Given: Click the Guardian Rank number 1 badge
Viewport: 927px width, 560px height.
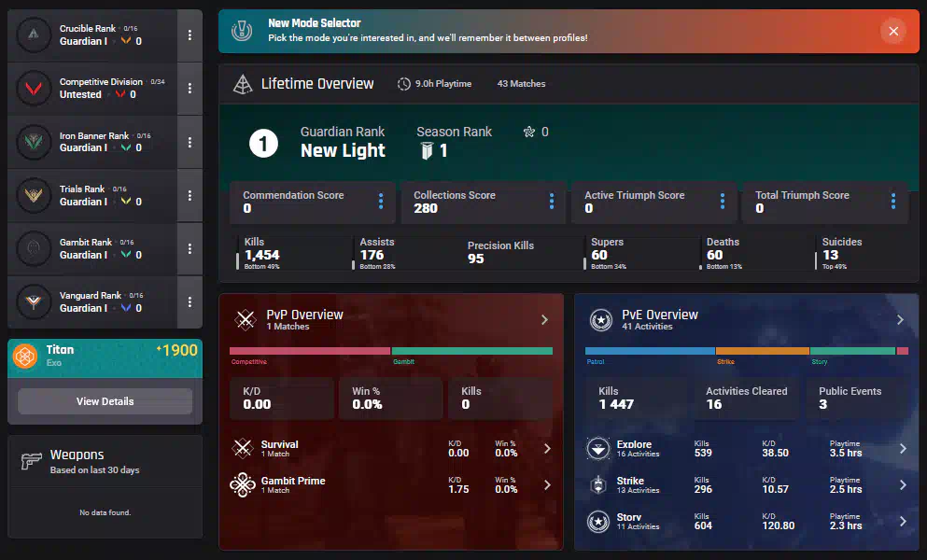Looking at the screenshot, I should [263, 143].
